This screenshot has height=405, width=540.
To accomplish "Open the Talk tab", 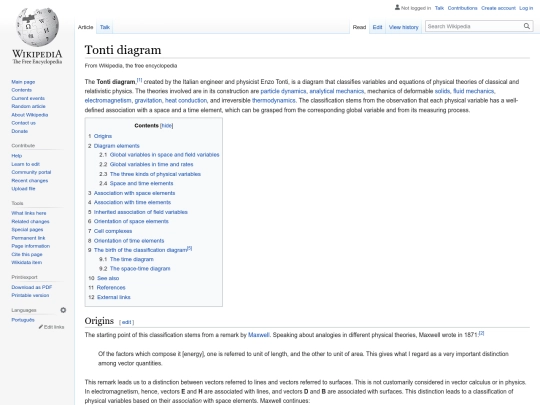I will (105, 27).
